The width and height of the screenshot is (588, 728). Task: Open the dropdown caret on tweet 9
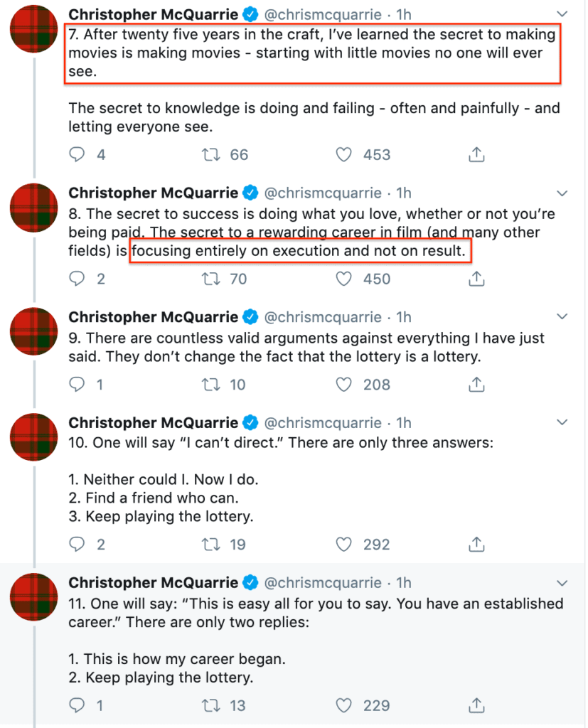click(562, 316)
